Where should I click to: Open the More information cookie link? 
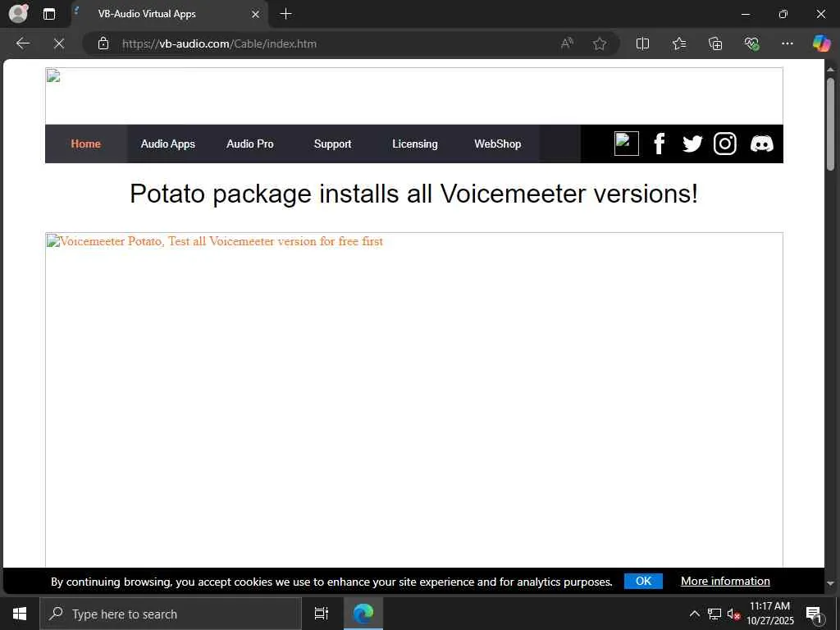tap(725, 582)
